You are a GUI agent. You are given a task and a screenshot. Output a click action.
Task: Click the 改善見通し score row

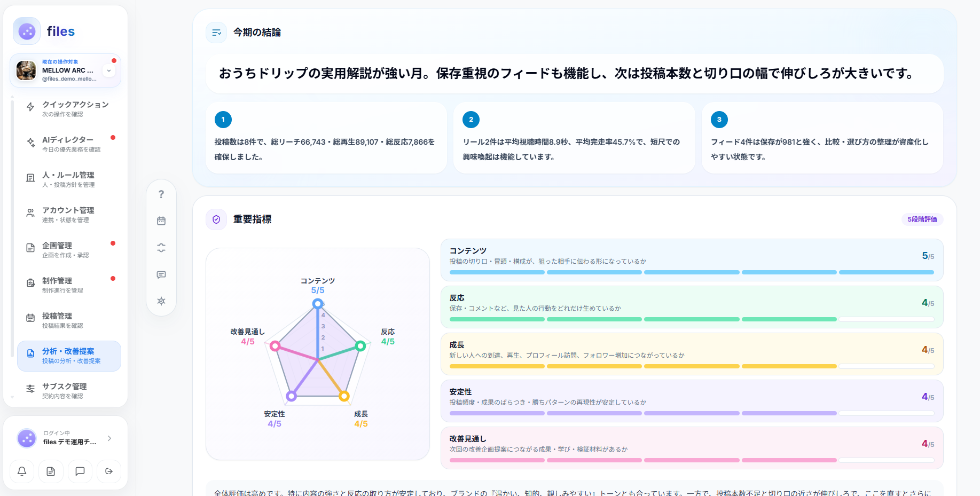tap(692, 448)
